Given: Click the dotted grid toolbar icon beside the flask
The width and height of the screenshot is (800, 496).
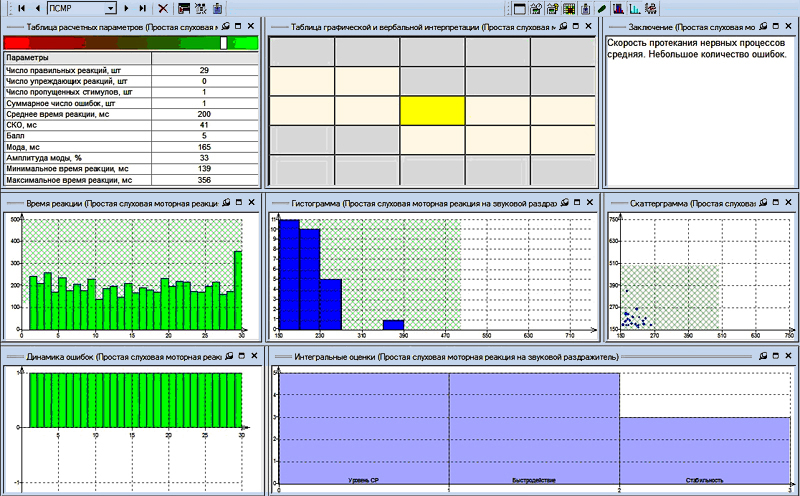Looking at the screenshot, I should pos(201,8).
